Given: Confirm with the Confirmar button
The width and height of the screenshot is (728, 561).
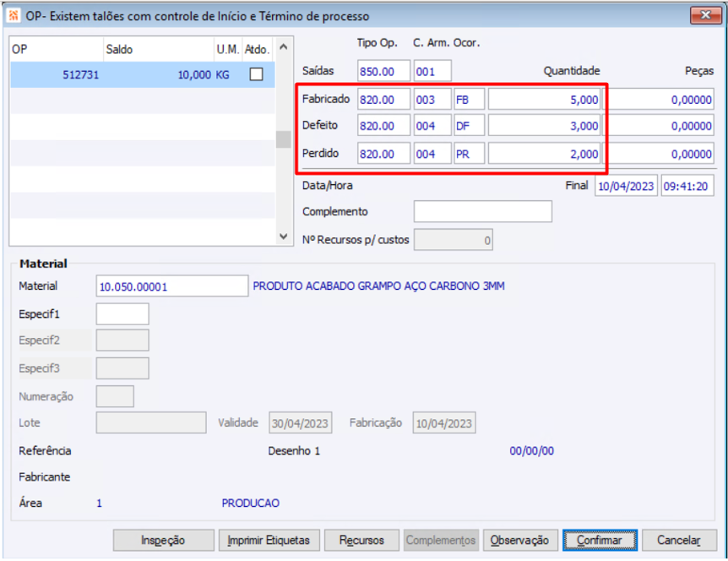Looking at the screenshot, I should tap(600, 540).
